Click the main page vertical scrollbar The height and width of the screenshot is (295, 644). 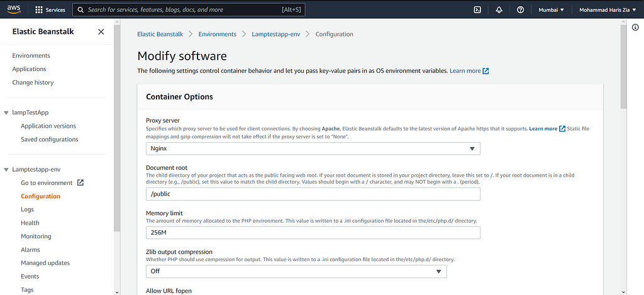coord(623,66)
